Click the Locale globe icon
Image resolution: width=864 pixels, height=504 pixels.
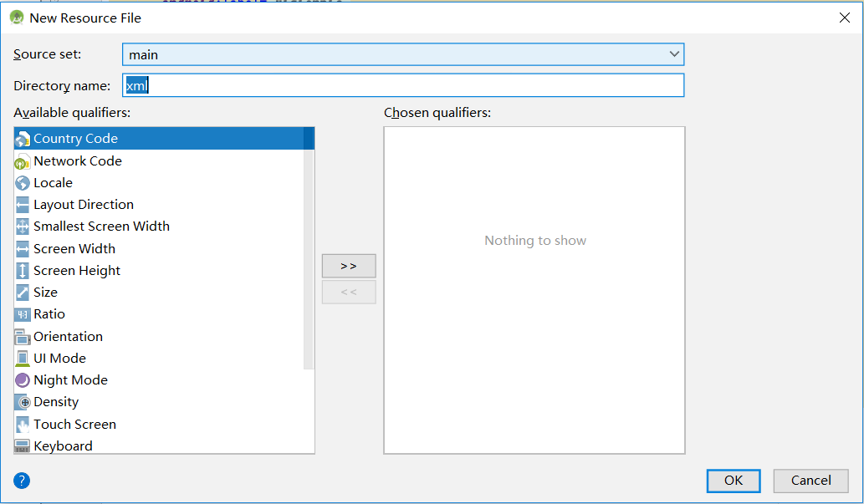23,183
